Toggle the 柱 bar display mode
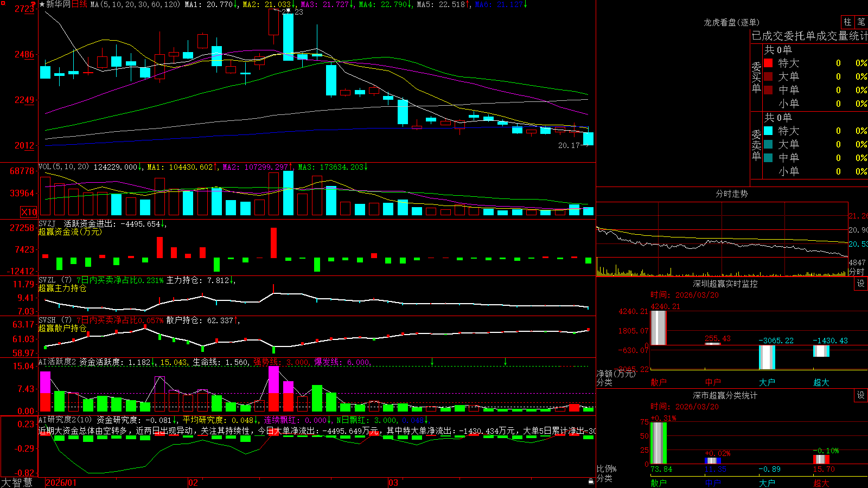Image resolution: width=868 pixels, height=488 pixels. tap(847, 22)
